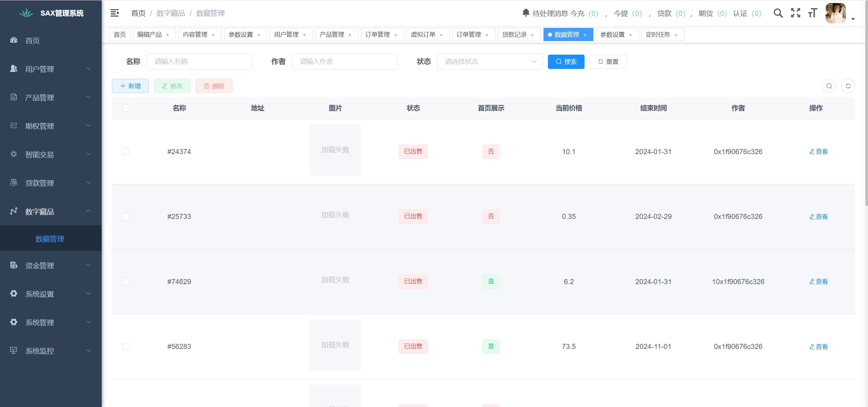
Task: Check the row #25733 checkbox
Action: (126, 217)
